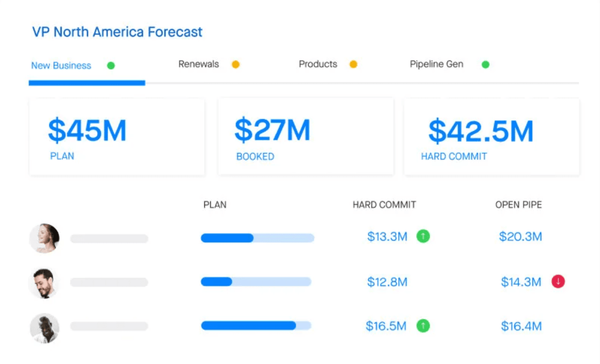Open the $42.5M Hard Commit card
The height and width of the screenshot is (364, 600).
[x=491, y=137]
